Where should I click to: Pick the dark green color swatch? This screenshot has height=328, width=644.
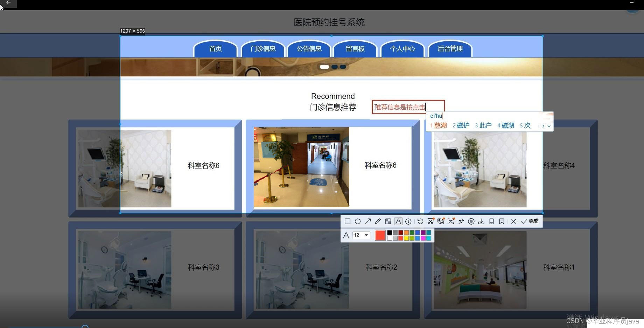pos(412,233)
